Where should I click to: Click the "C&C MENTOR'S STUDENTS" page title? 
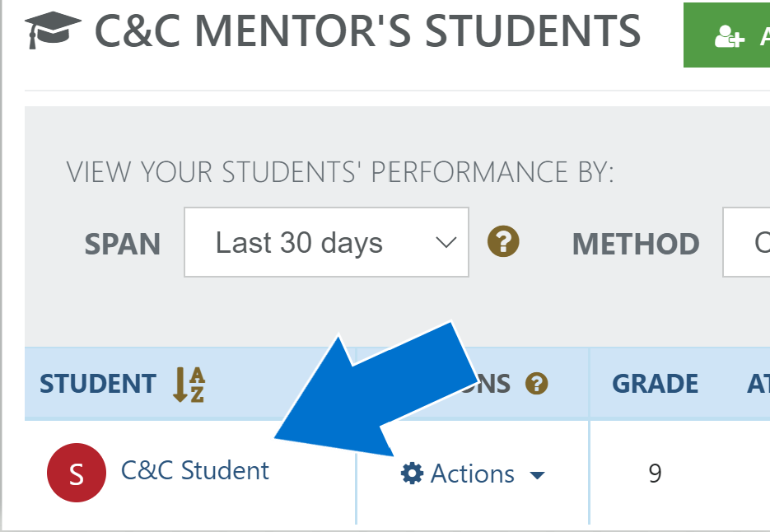(x=367, y=31)
